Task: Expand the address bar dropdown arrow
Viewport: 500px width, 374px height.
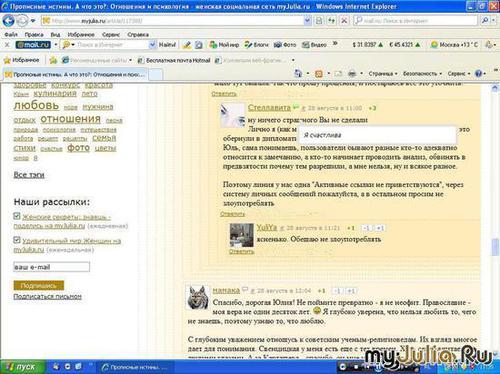Action: coord(307,21)
